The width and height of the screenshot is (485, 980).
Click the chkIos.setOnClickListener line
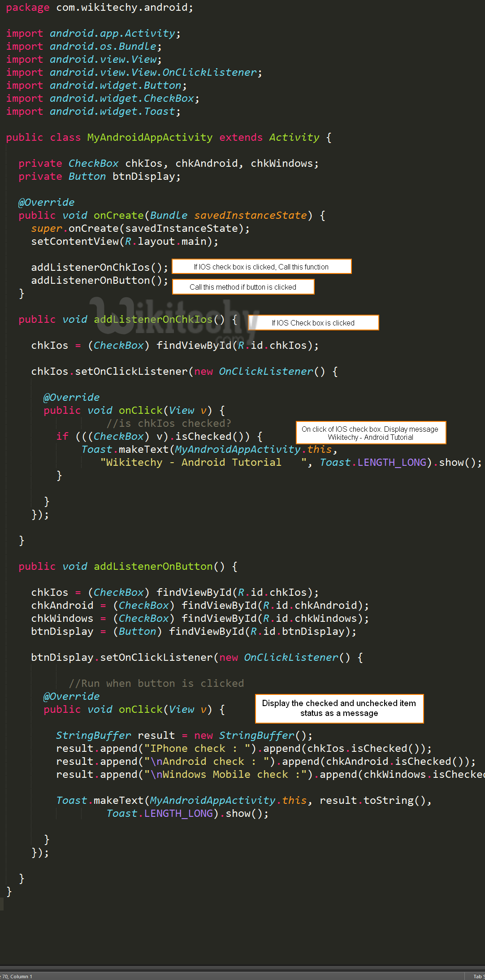pyautogui.click(x=184, y=372)
